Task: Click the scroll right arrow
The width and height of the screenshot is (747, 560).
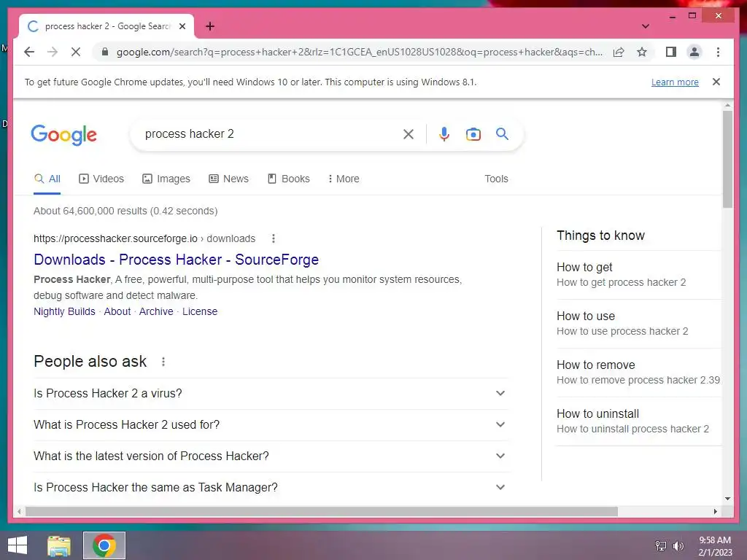Action: click(x=716, y=512)
